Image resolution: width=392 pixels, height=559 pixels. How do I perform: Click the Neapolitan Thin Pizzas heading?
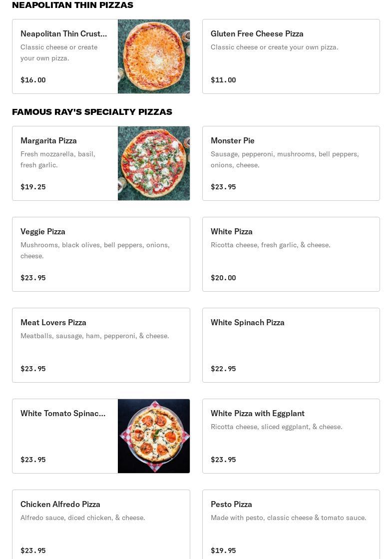[x=72, y=5]
